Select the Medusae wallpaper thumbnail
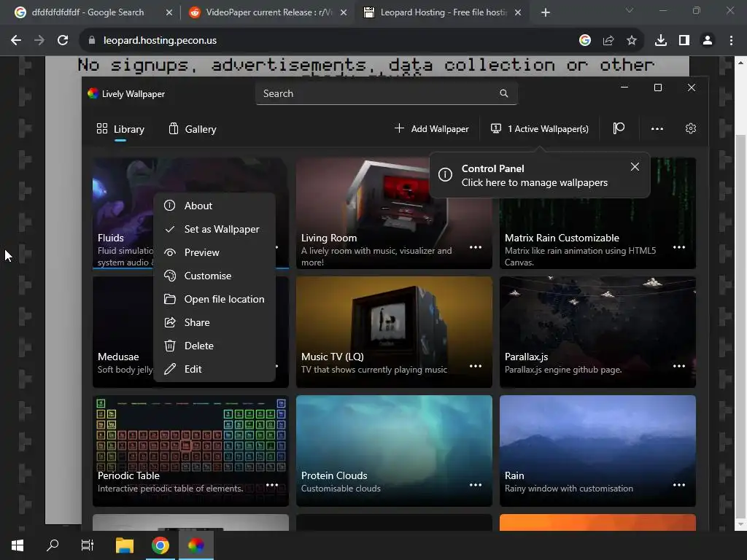The image size is (747, 560). [123, 332]
